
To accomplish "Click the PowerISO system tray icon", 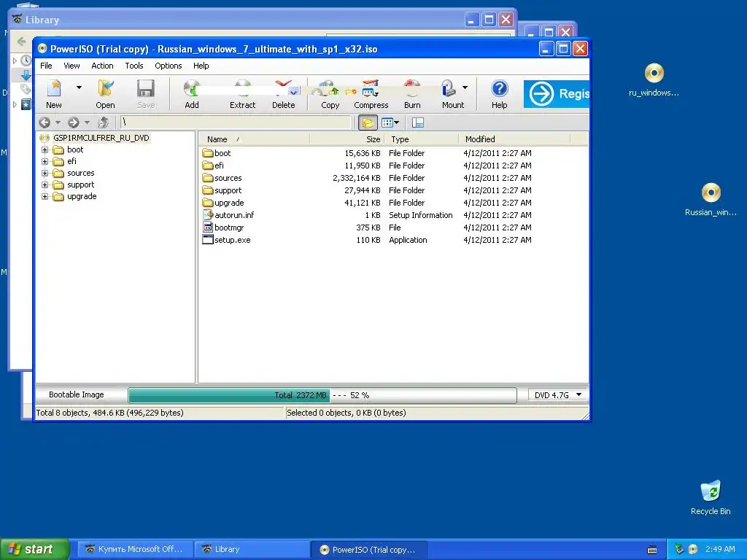I will point(693,549).
